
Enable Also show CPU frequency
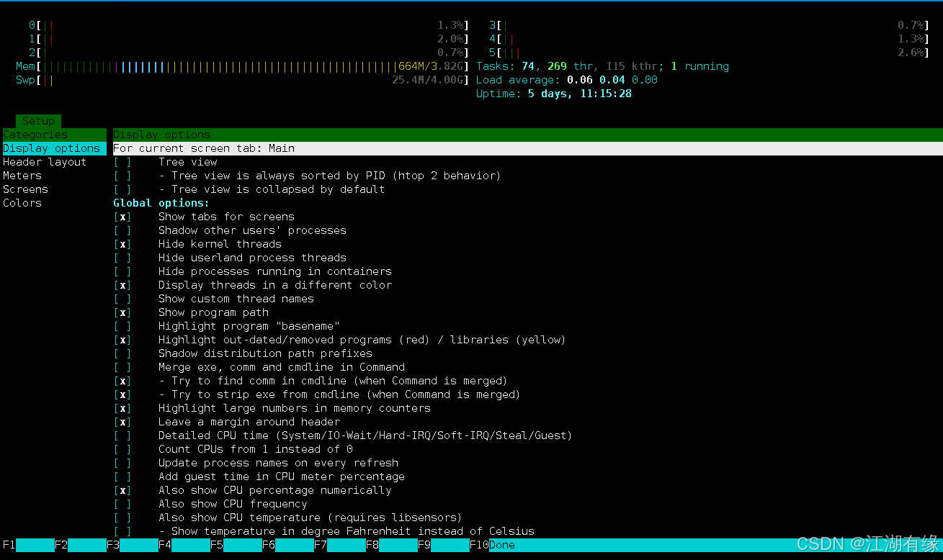coord(122,504)
